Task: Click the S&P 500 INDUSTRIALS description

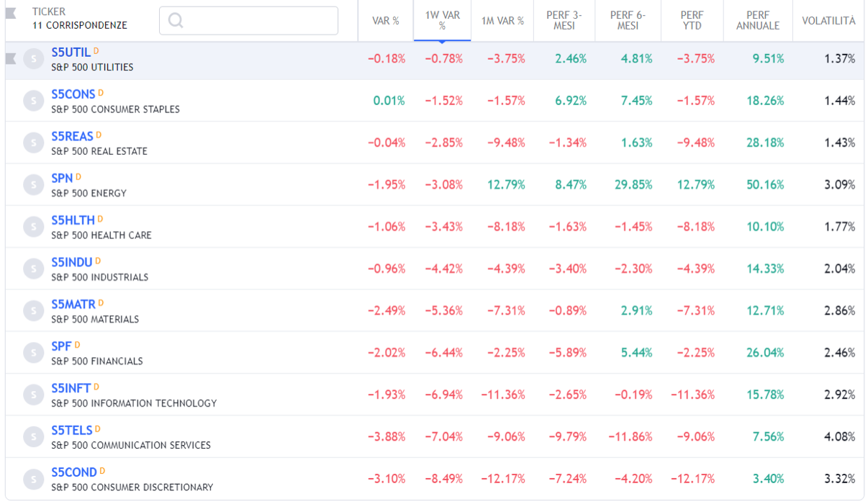Action: 100,277
